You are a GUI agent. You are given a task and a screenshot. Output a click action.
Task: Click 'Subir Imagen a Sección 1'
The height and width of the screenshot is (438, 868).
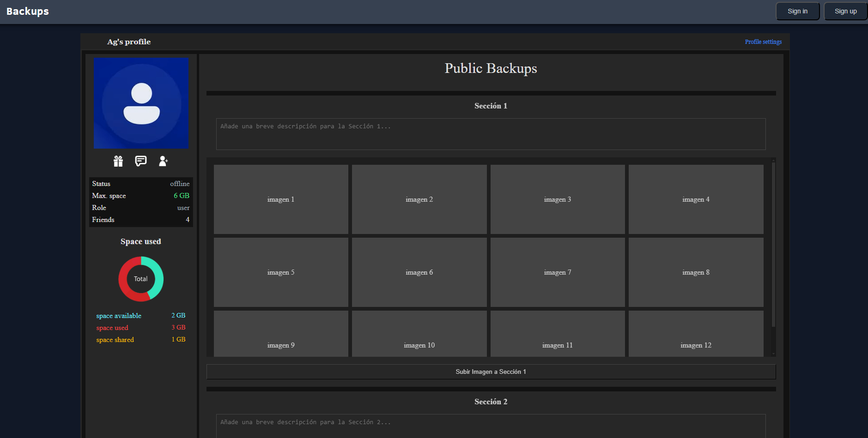coord(491,372)
